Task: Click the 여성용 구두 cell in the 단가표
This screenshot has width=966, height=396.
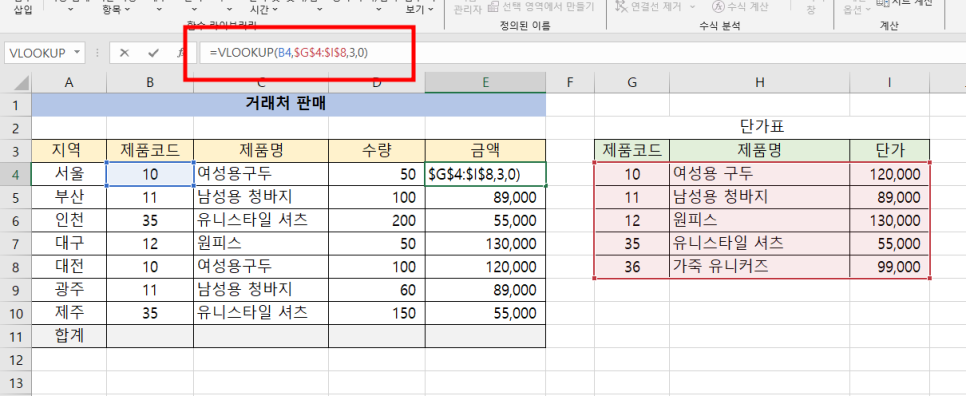Action: coord(760,174)
